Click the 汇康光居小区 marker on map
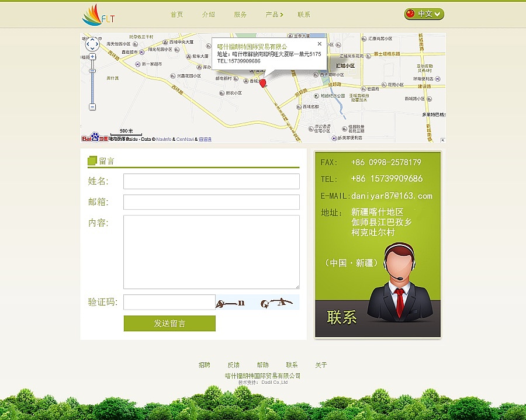The width and height of the screenshot is (526, 420). (x=364, y=39)
